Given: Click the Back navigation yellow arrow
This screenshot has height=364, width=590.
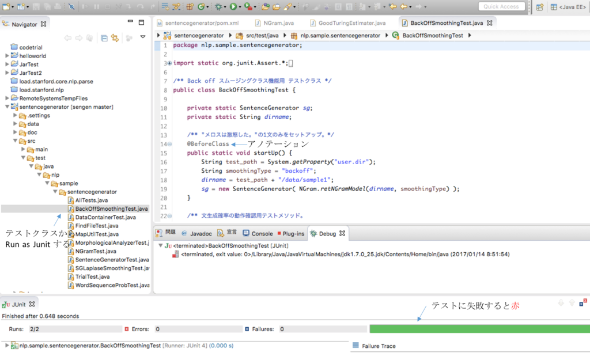Looking at the screenshot, I should [x=404, y=6].
